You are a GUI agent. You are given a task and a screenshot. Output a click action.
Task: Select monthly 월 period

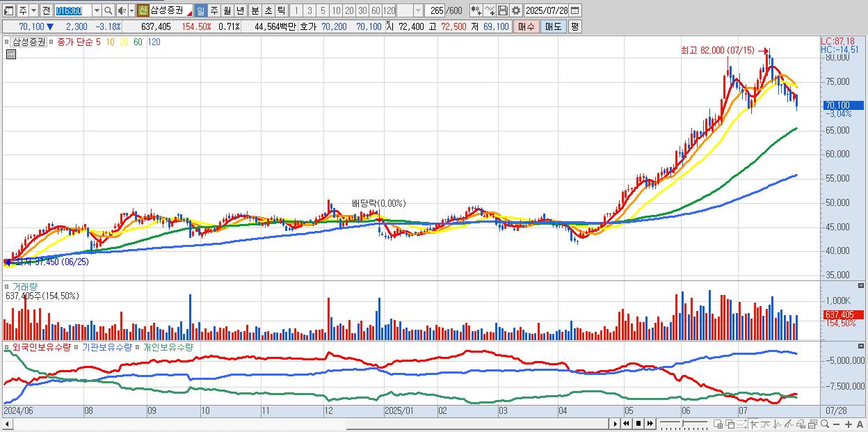click(227, 10)
